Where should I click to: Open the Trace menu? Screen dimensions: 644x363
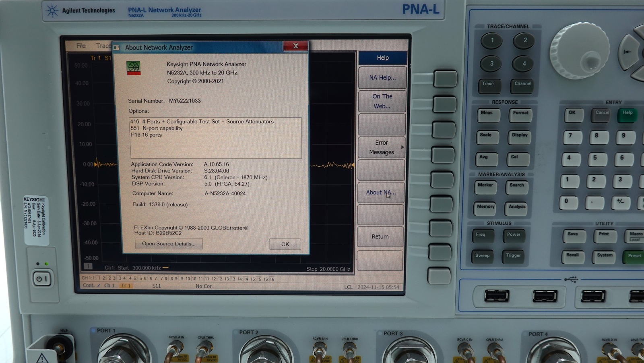coord(104,46)
